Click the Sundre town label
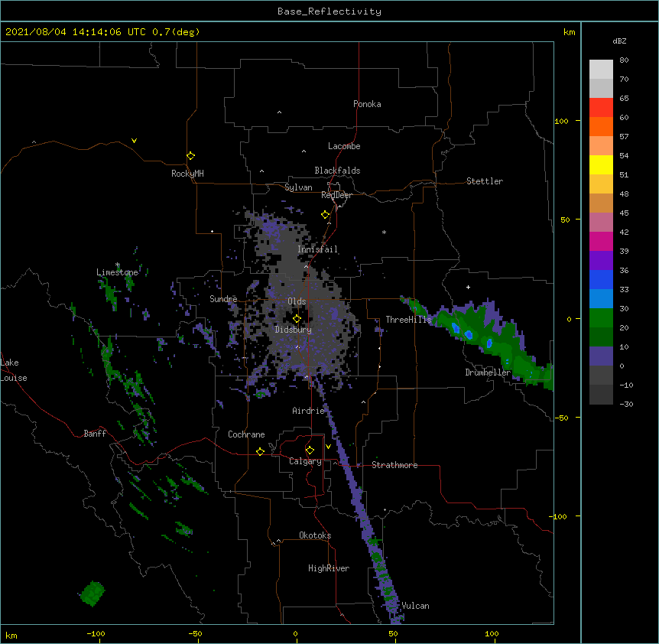This screenshot has height=644, width=659. (223, 299)
